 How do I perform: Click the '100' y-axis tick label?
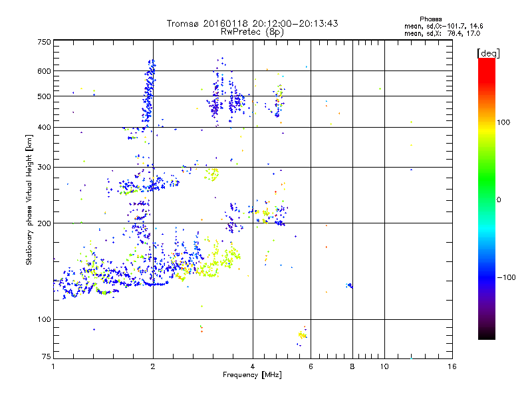(44, 320)
